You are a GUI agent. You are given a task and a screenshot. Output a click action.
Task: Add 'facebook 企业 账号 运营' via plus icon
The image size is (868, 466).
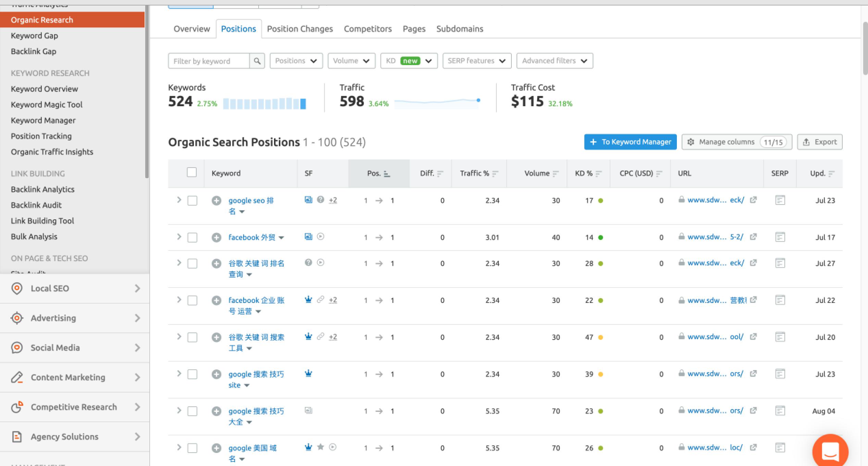click(x=216, y=301)
